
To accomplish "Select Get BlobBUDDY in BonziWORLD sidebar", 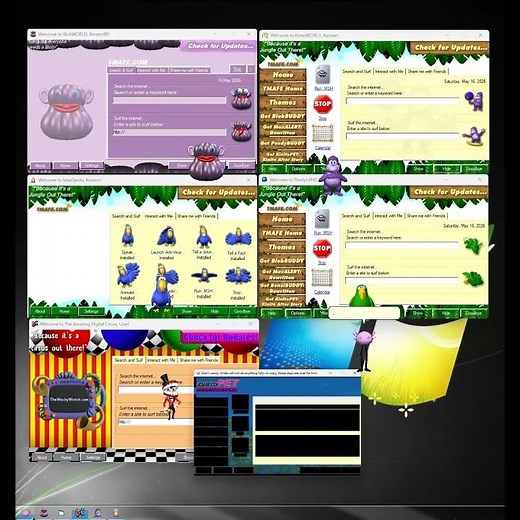I will (283, 116).
